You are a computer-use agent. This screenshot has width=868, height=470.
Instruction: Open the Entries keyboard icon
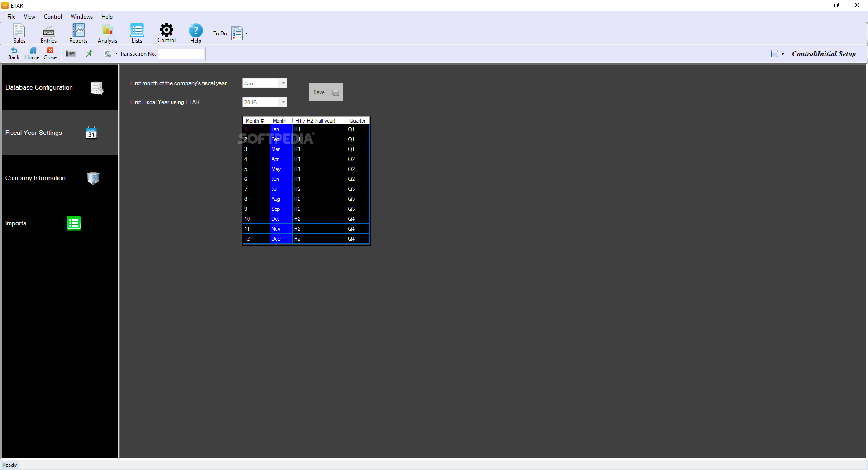(48, 33)
